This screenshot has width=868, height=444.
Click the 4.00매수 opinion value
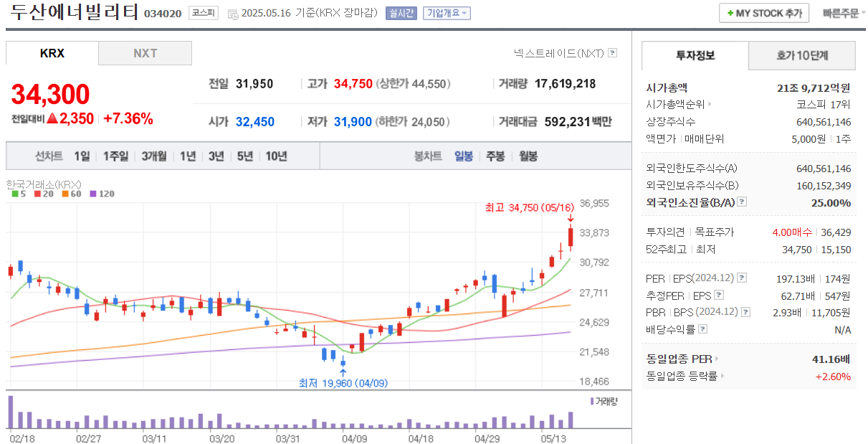(793, 232)
